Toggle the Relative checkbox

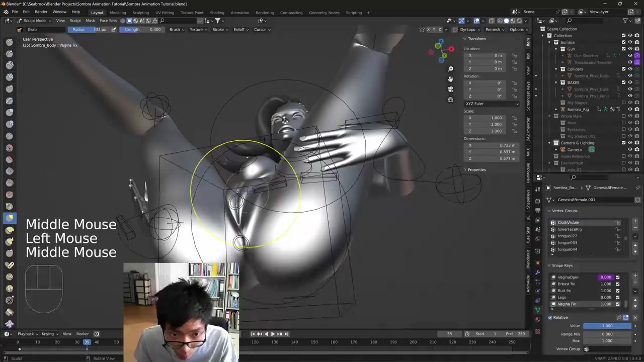[550, 317]
